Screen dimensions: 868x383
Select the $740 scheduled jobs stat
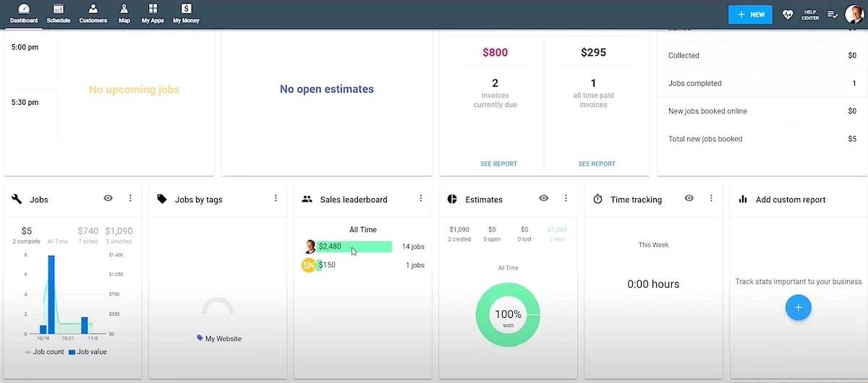[x=88, y=234]
